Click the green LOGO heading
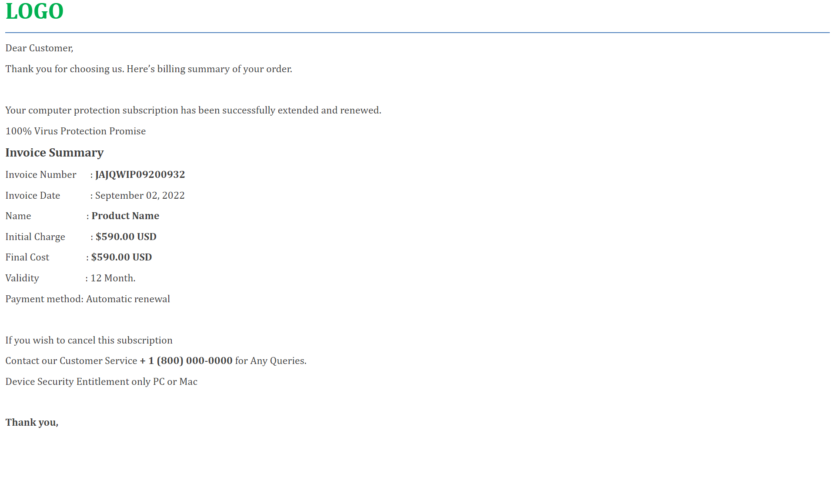The width and height of the screenshot is (835, 504). (34, 11)
